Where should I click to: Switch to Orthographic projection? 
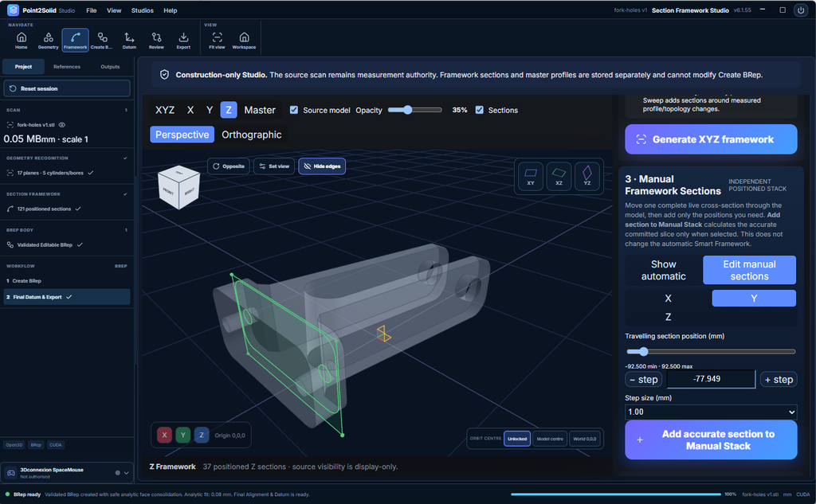tap(251, 135)
